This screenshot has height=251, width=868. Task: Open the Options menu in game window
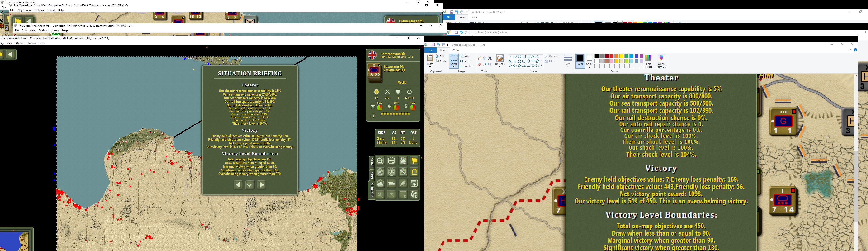point(21,43)
